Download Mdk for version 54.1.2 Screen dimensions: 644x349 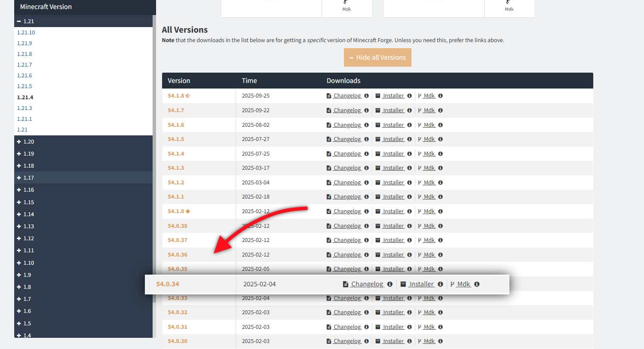point(429,183)
